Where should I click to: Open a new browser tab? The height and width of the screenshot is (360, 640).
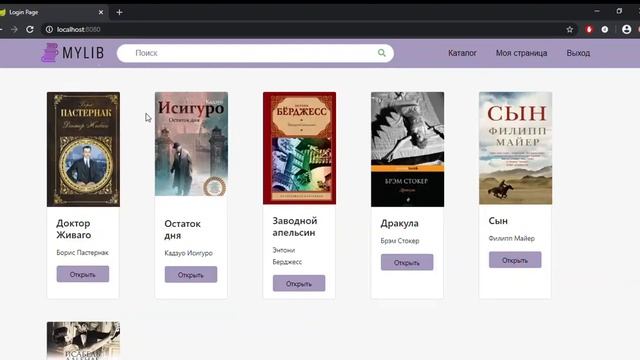(x=119, y=12)
